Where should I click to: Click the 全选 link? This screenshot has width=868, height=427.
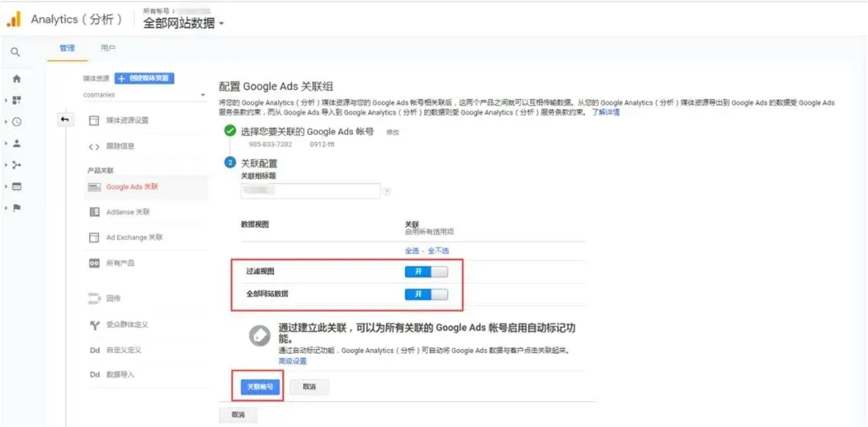pos(411,251)
